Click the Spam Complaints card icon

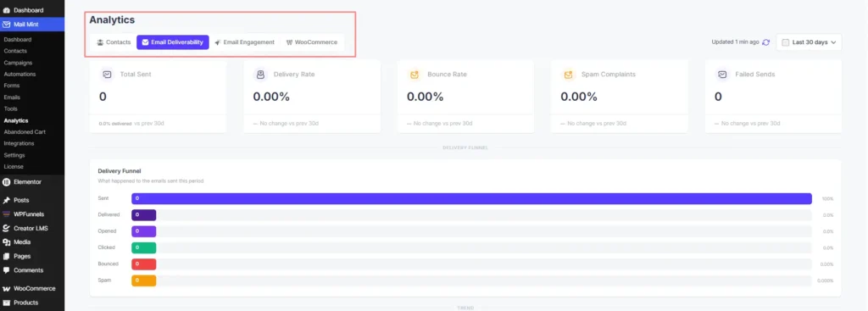click(568, 75)
